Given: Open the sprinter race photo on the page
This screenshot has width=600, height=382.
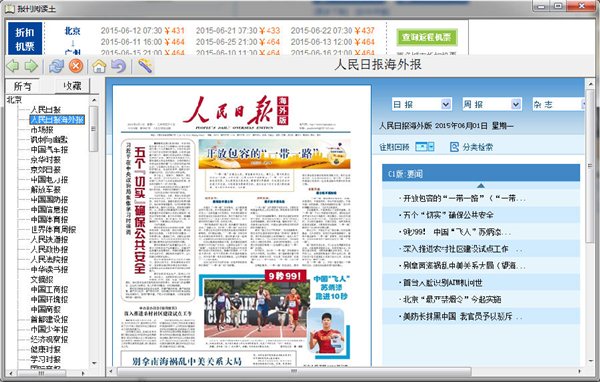Looking at the screenshot, I should coord(256,309).
